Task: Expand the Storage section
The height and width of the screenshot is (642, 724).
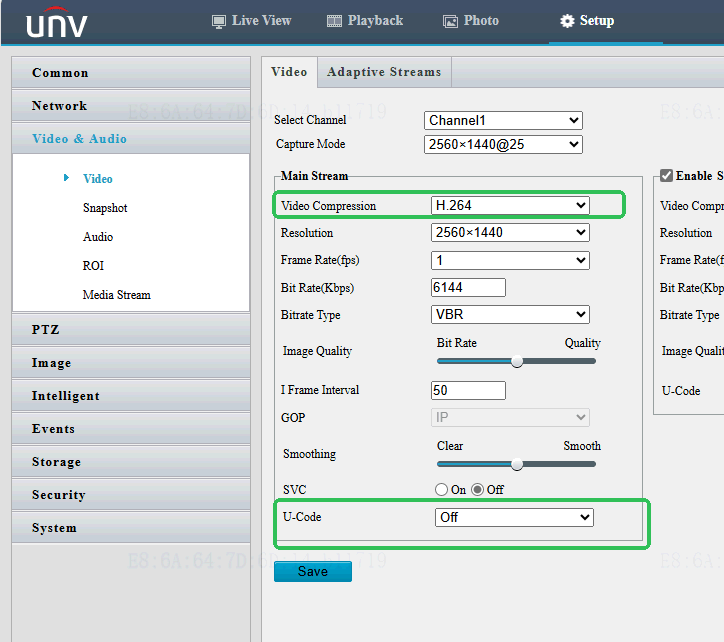Action: [x=131, y=462]
